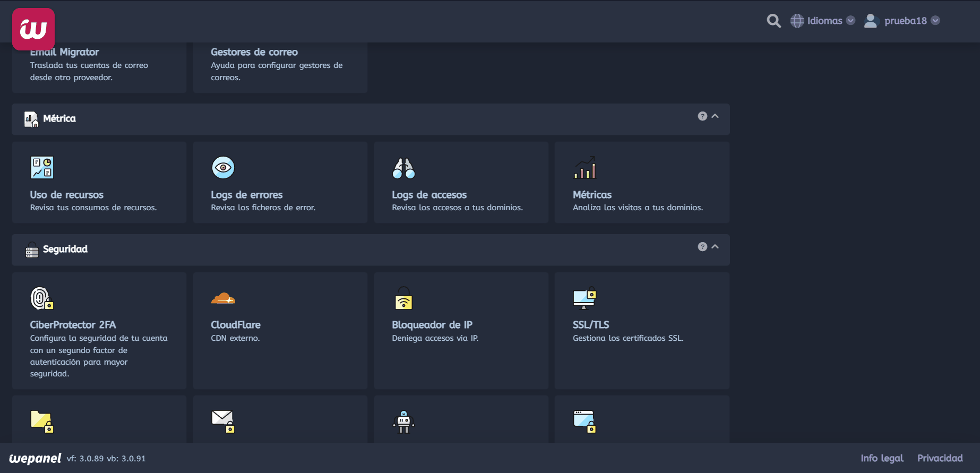Collapse the Métrica section chevron
Image resolution: width=980 pixels, height=473 pixels.
715,116
